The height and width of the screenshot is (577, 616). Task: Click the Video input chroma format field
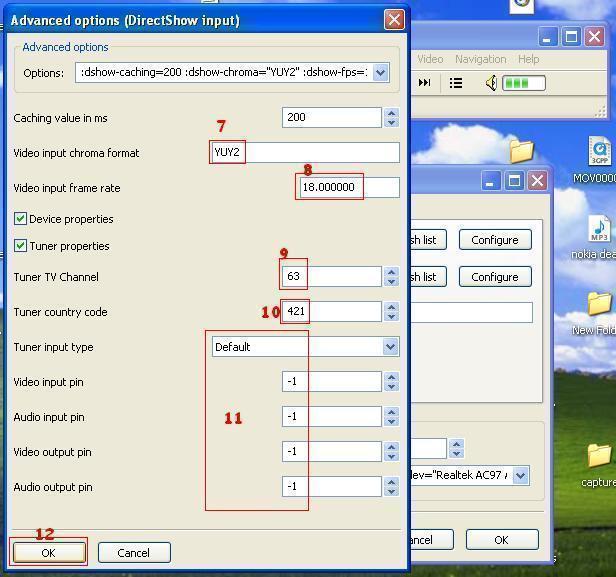[305, 153]
